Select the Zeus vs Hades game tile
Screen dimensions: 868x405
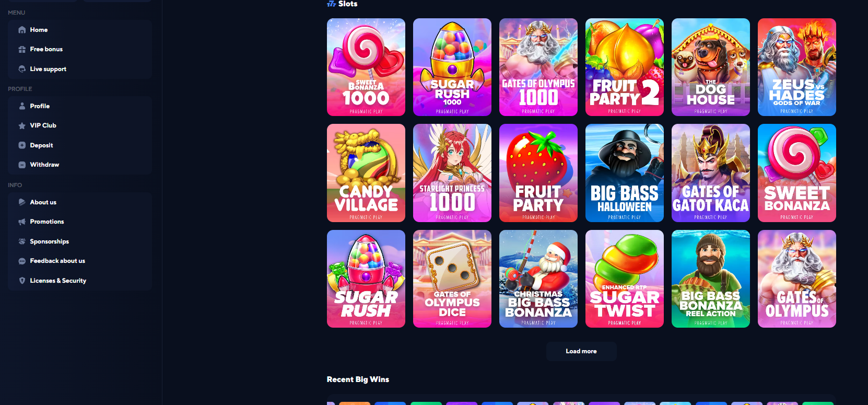[797, 67]
